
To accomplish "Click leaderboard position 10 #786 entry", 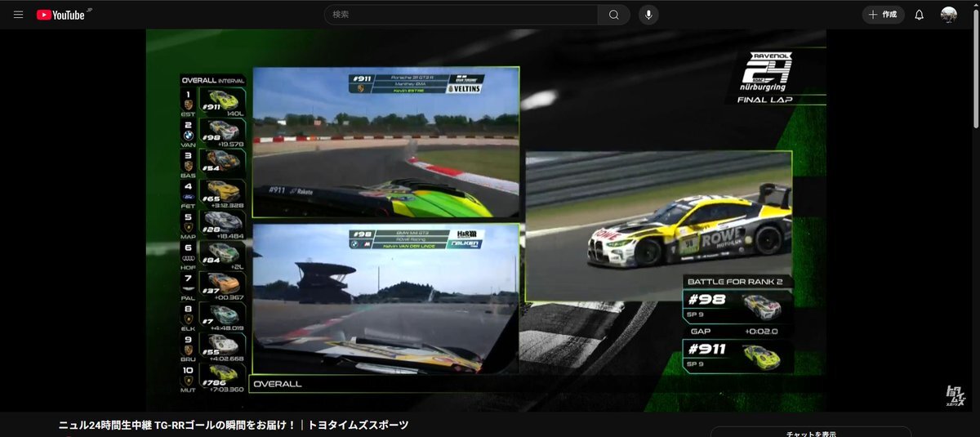I will (212, 378).
